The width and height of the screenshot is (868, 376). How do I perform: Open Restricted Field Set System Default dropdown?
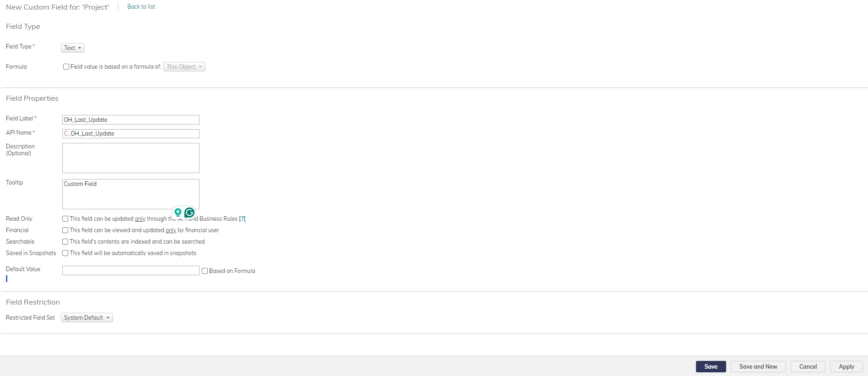coord(87,318)
